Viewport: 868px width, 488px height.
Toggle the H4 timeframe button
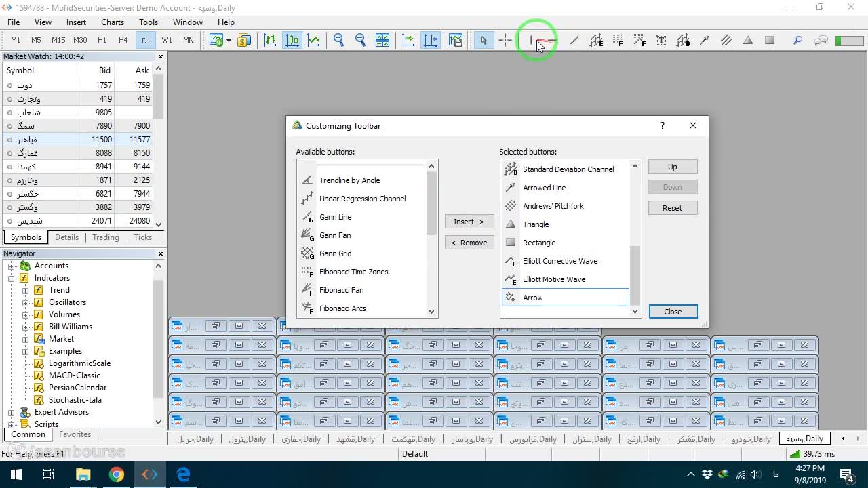(123, 41)
